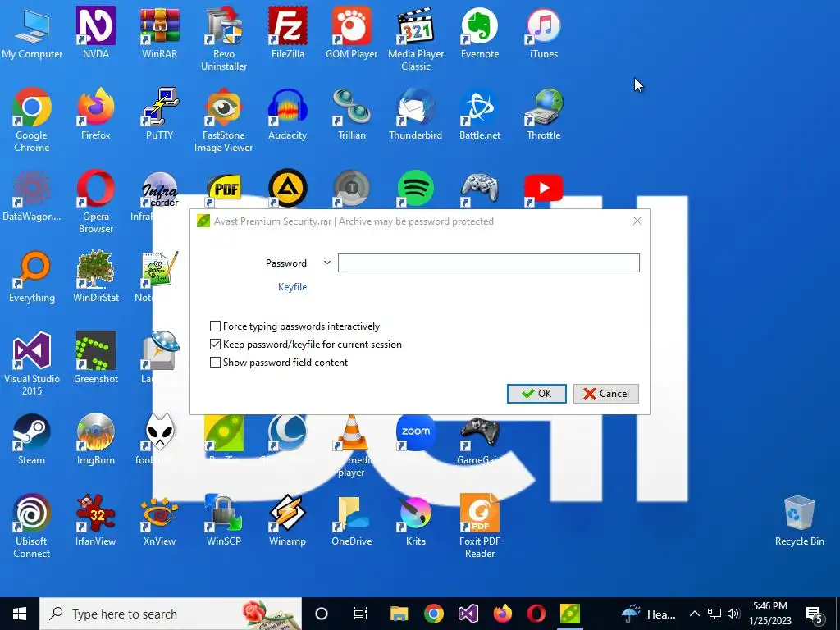Open Greenshot desktop shortcut
Screen dimensions: 840x630
point(96,358)
